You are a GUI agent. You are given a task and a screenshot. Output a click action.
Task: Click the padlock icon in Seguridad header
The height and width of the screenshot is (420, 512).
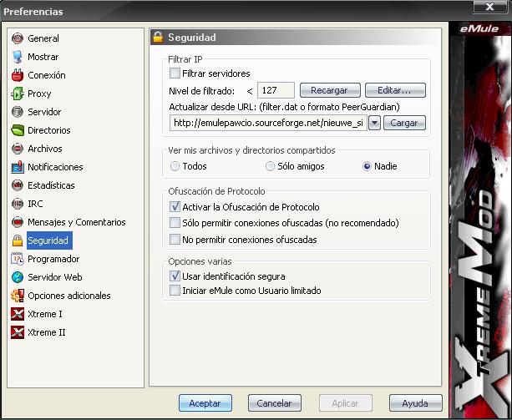click(158, 38)
